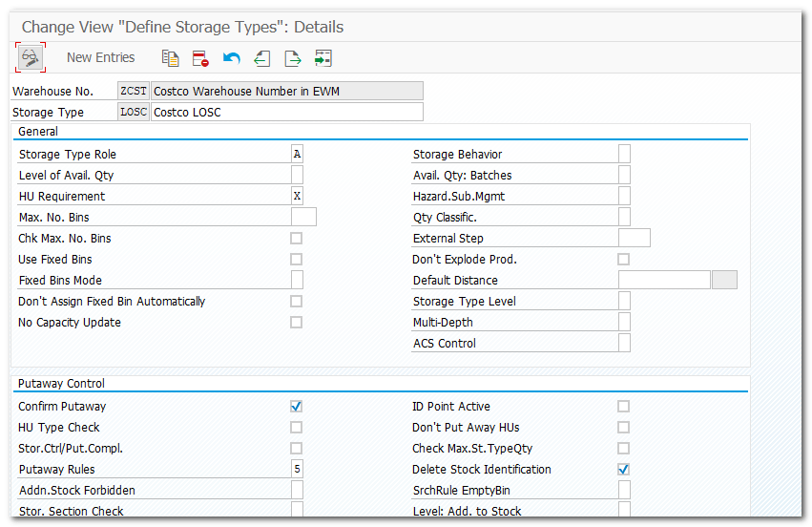
Task: Click the Default Distance unit box
Action: 725,281
